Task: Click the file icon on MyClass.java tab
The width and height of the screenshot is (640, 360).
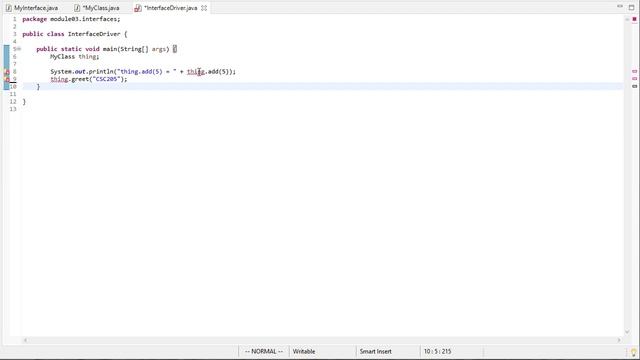Action: tap(77, 8)
